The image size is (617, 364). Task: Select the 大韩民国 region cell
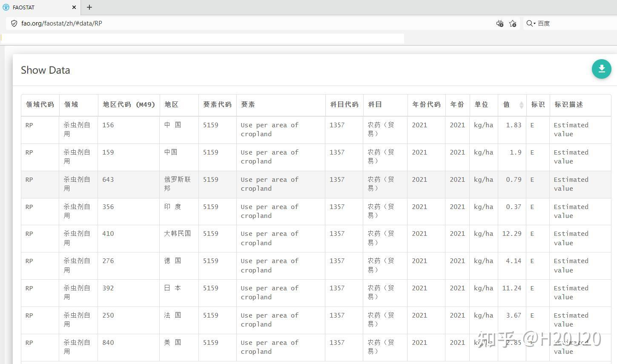tap(179, 238)
